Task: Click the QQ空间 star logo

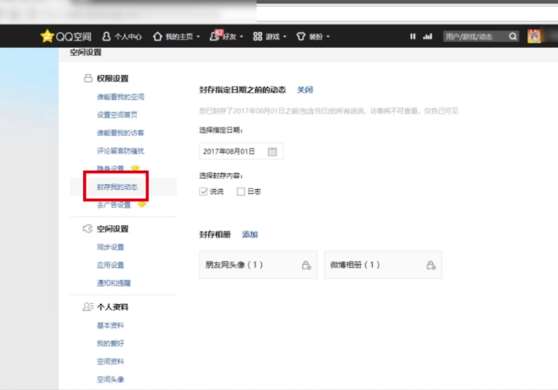Action: point(47,36)
